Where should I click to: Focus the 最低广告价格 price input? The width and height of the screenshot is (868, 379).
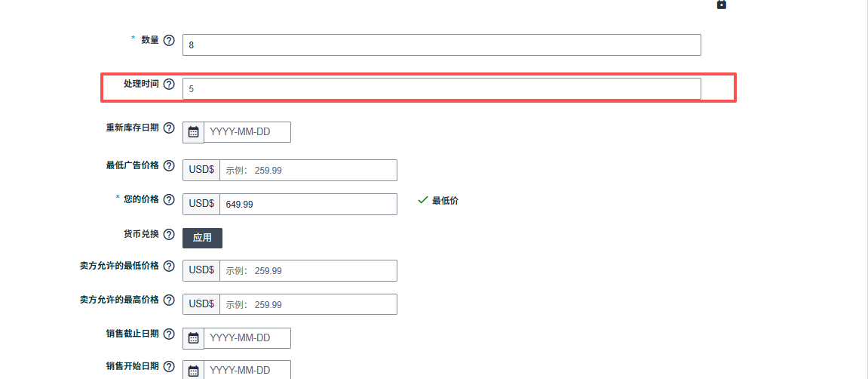[308, 171]
